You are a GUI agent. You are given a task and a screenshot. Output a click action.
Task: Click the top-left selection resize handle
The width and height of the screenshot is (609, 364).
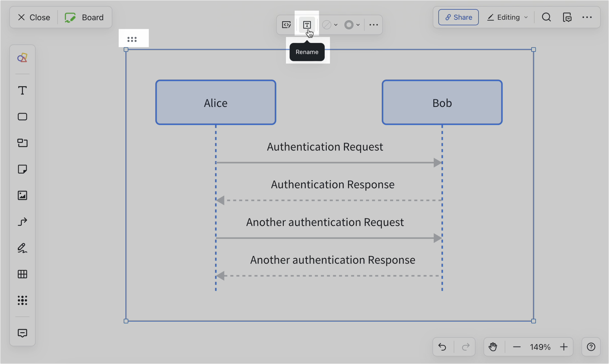click(x=126, y=50)
